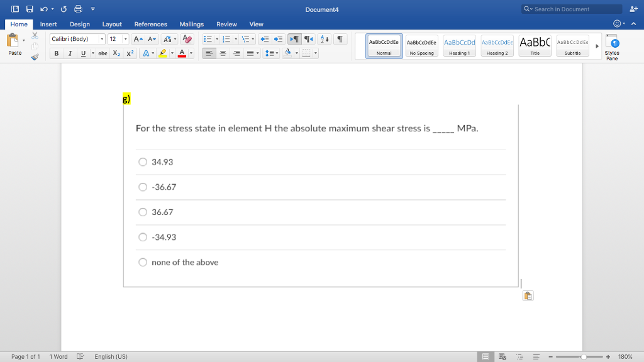Click the Redo/Repeat icon
644x362 pixels.
(64, 9)
